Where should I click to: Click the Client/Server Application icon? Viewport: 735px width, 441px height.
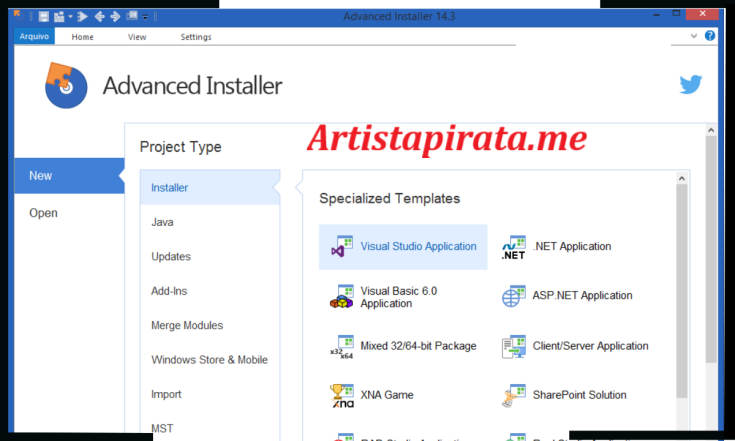[514, 347]
